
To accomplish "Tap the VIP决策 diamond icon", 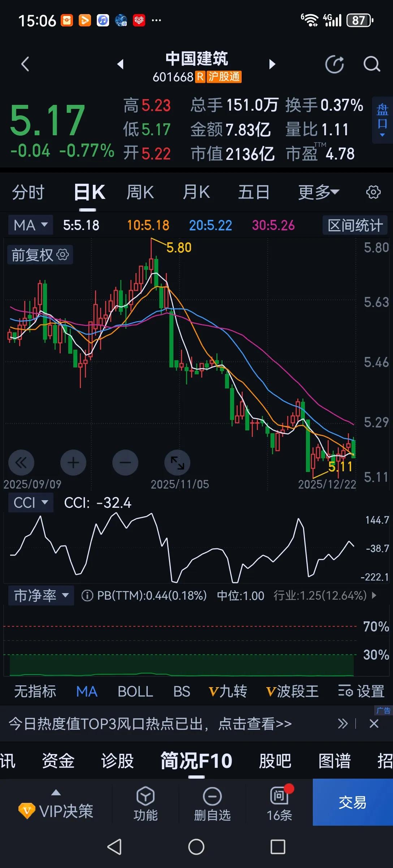I will coord(27,811).
